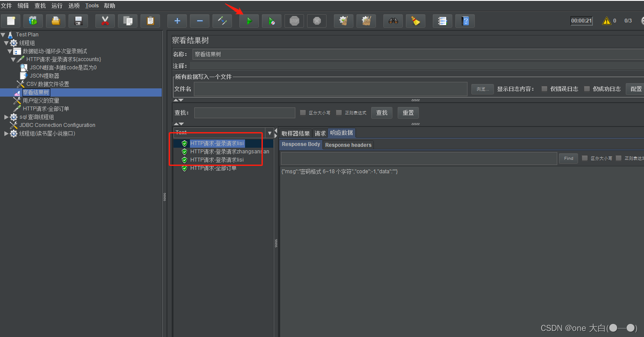Open the 编辑 menu
Viewport: 644px width, 337px height.
click(23, 6)
